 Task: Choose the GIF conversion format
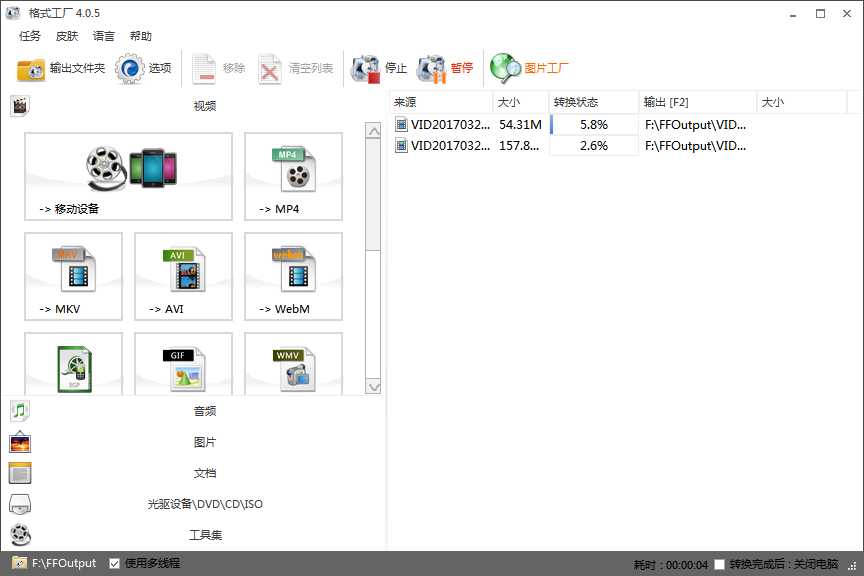pyautogui.click(x=183, y=364)
